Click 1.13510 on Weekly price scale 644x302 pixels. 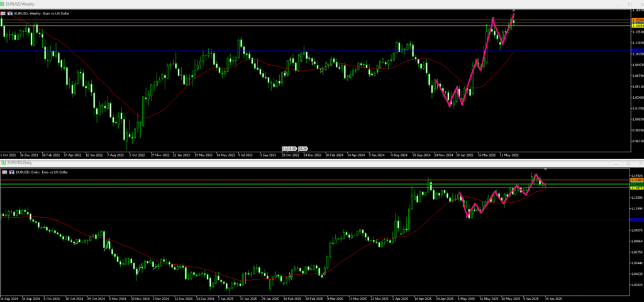638,31
